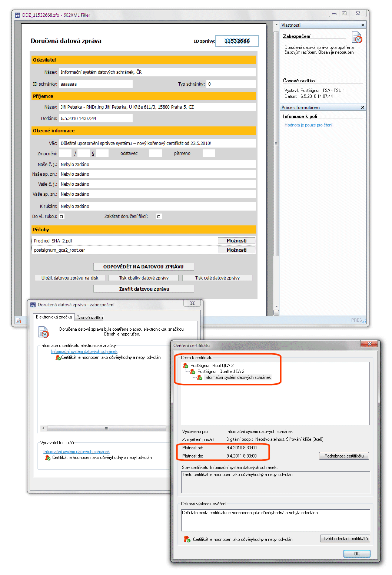The image size is (392, 575).
Task: Open the Časové razítko tab
Action: click(90, 318)
